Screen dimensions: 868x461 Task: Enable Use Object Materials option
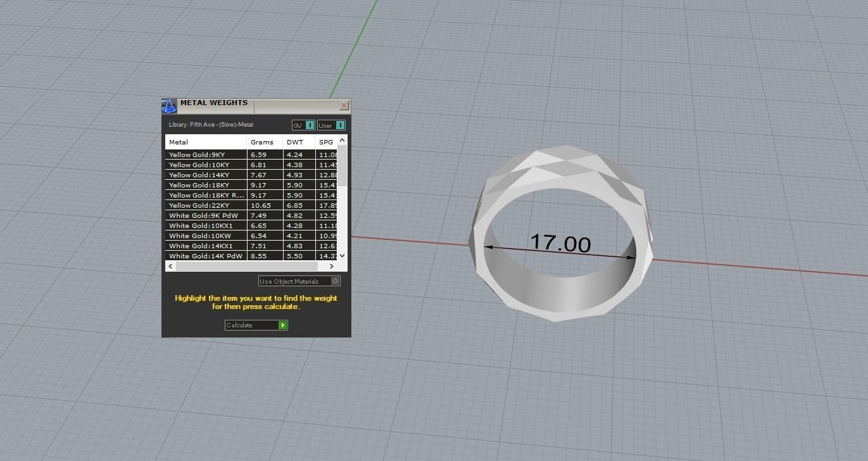pos(299,281)
